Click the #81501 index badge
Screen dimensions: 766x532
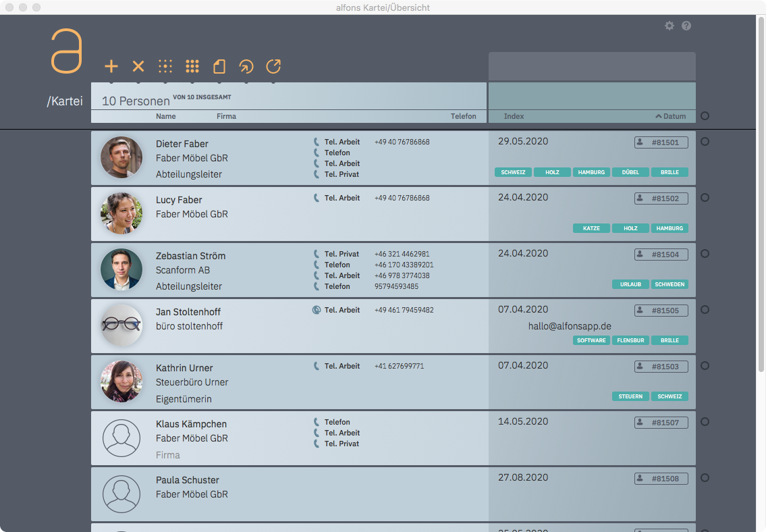coord(661,142)
